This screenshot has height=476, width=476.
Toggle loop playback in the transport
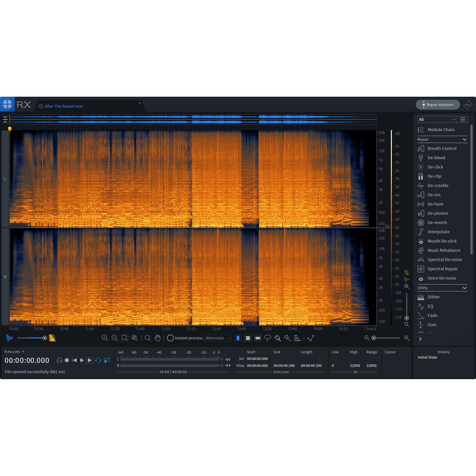[98, 360]
